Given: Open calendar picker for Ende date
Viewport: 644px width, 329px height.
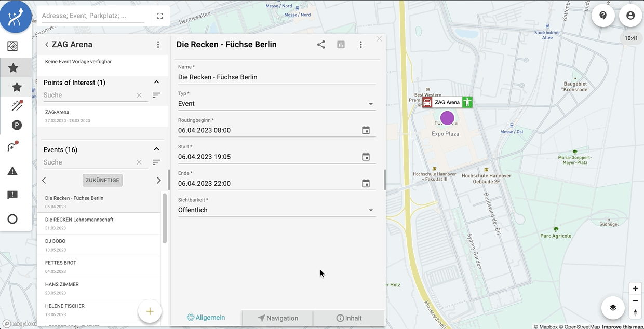Looking at the screenshot, I should click(366, 183).
